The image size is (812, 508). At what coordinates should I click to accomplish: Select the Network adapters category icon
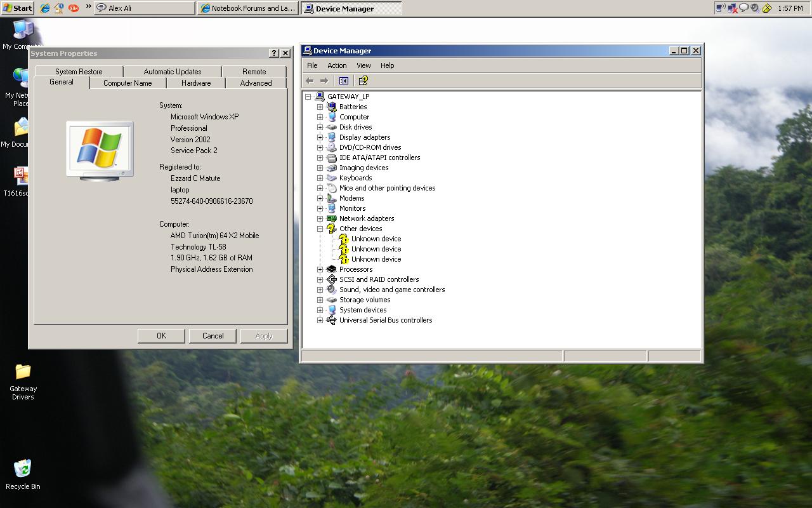pos(331,218)
